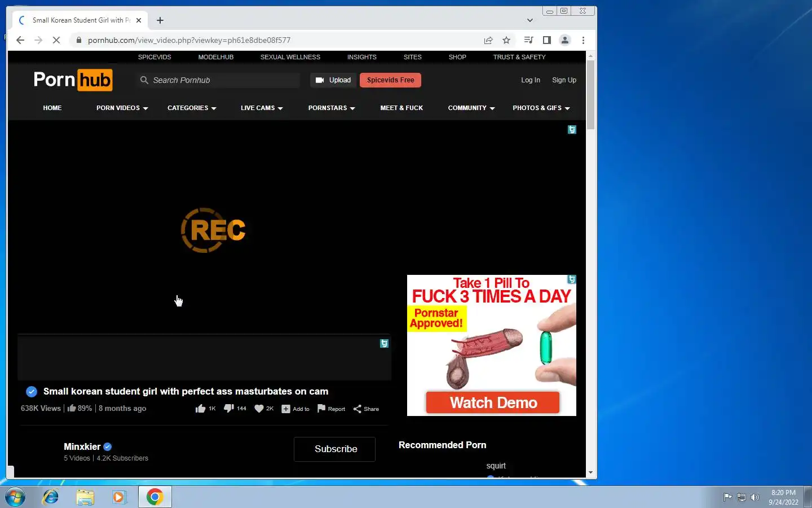The width and height of the screenshot is (812, 508).
Task: View site info via the padlock icon
Action: click(x=78, y=40)
